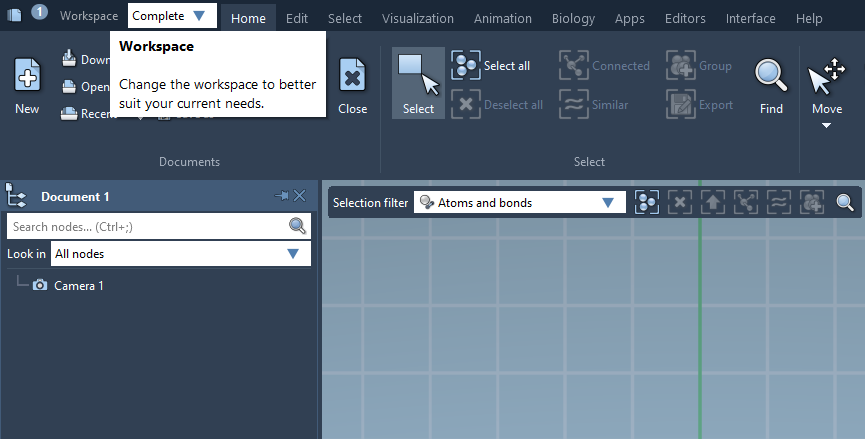Click the Search nodes input field
Image resolution: width=865 pixels, height=439 pixels.
(x=146, y=227)
